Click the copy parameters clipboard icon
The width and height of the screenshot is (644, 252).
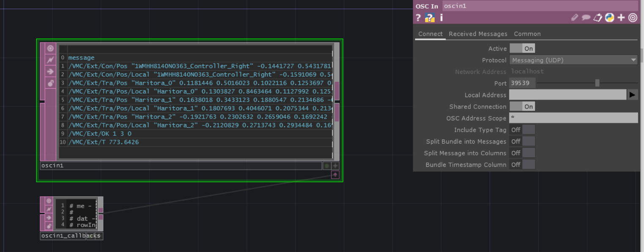point(597,17)
